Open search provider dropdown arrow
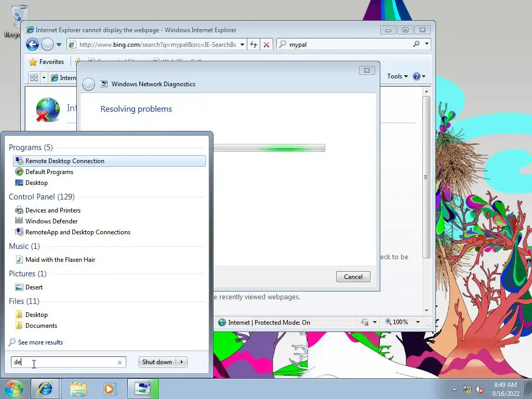Image resolution: width=532 pixels, height=399 pixels. click(427, 44)
